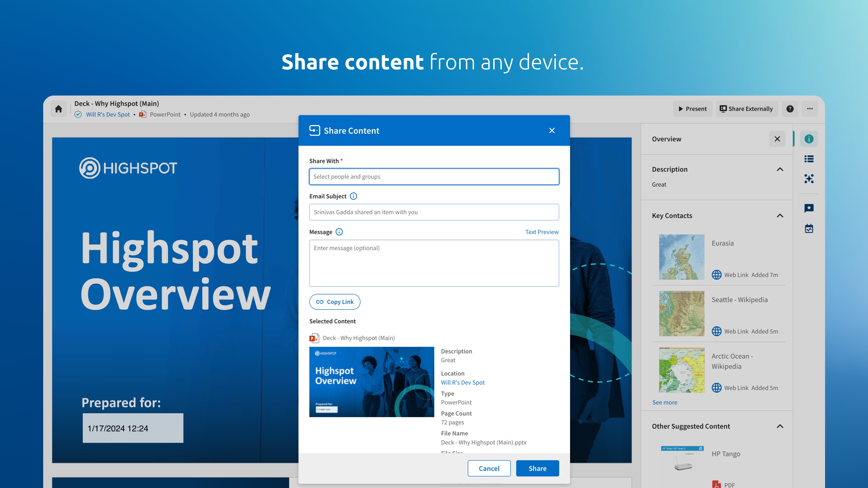The width and height of the screenshot is (868, 488).
Task: Open the starred comment sidebar icon
Action: point(809,208)
